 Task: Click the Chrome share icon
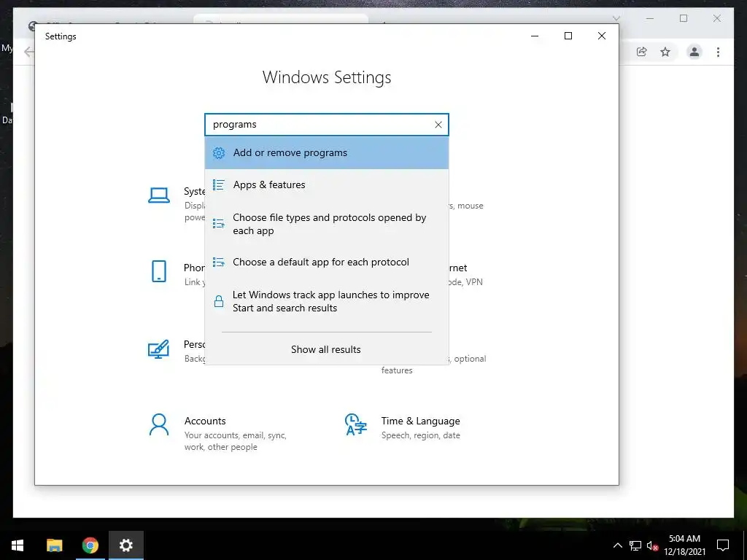641,52
